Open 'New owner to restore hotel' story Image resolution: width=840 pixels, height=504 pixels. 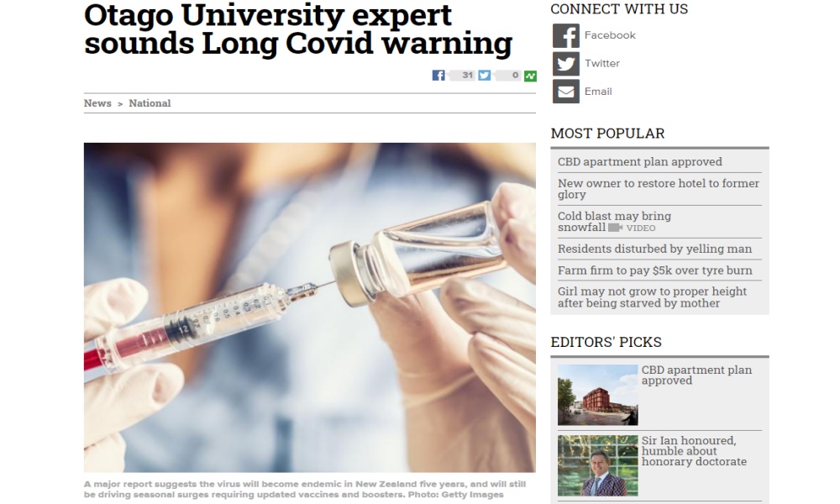(x=659, y=189)
